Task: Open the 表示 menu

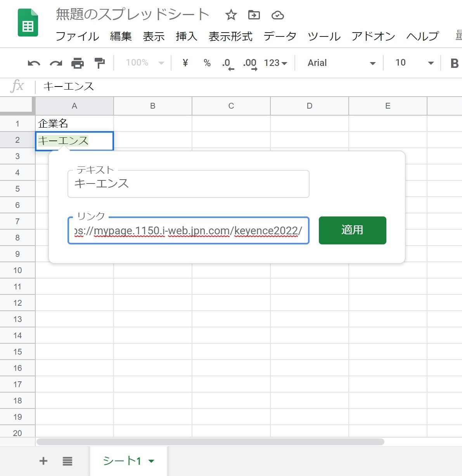Action: 154,36
